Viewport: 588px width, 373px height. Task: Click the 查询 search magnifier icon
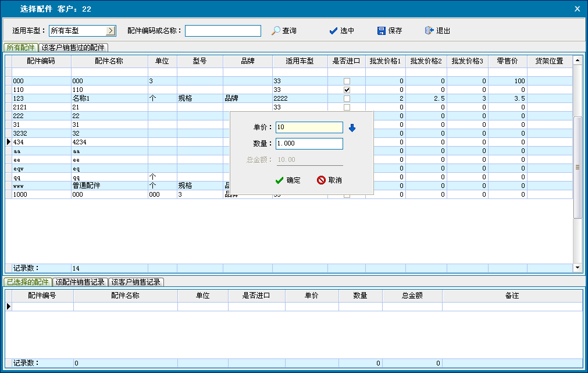point(276,31)
